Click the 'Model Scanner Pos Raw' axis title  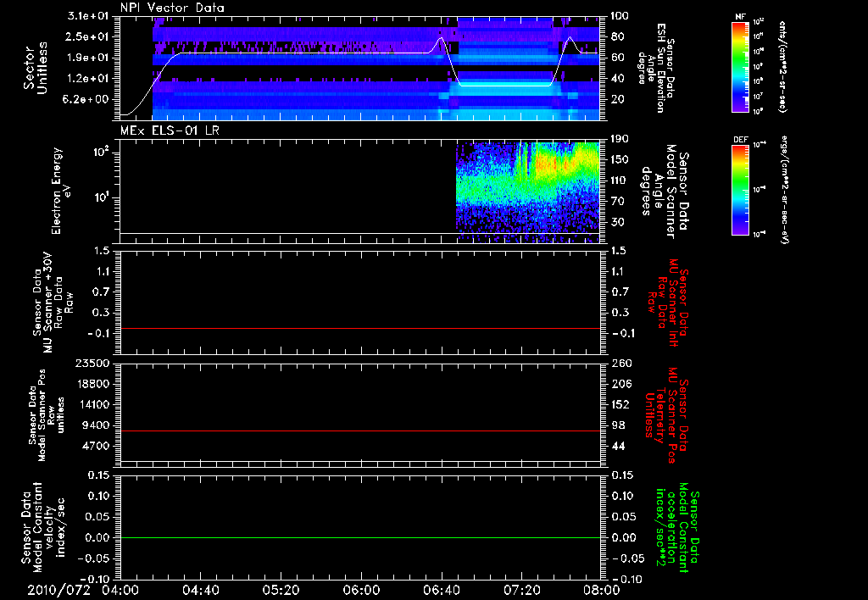tap(47, 415)
